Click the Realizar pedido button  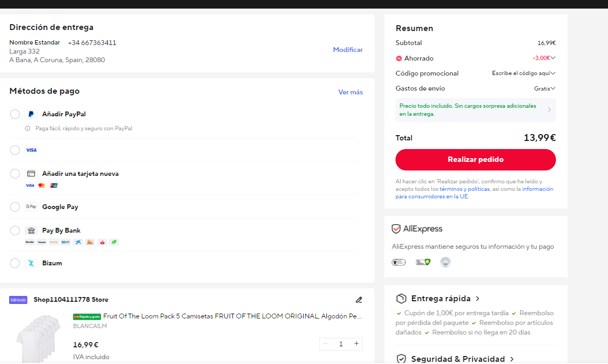coord(475,160)
